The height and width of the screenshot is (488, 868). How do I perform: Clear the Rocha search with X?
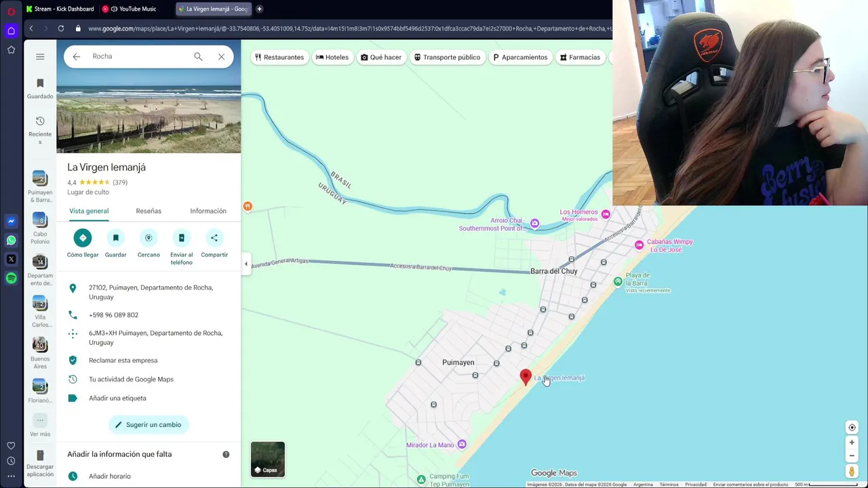coord(221,56)
